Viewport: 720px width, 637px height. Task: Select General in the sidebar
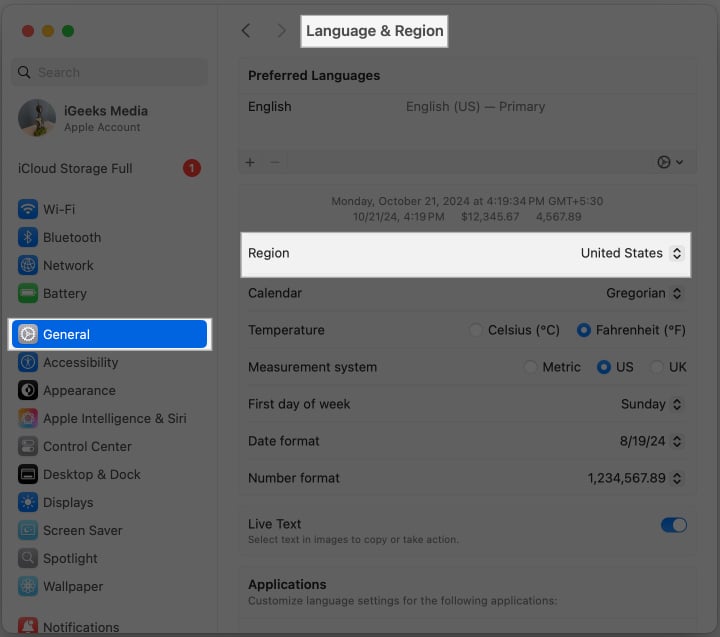click(109, 335)
